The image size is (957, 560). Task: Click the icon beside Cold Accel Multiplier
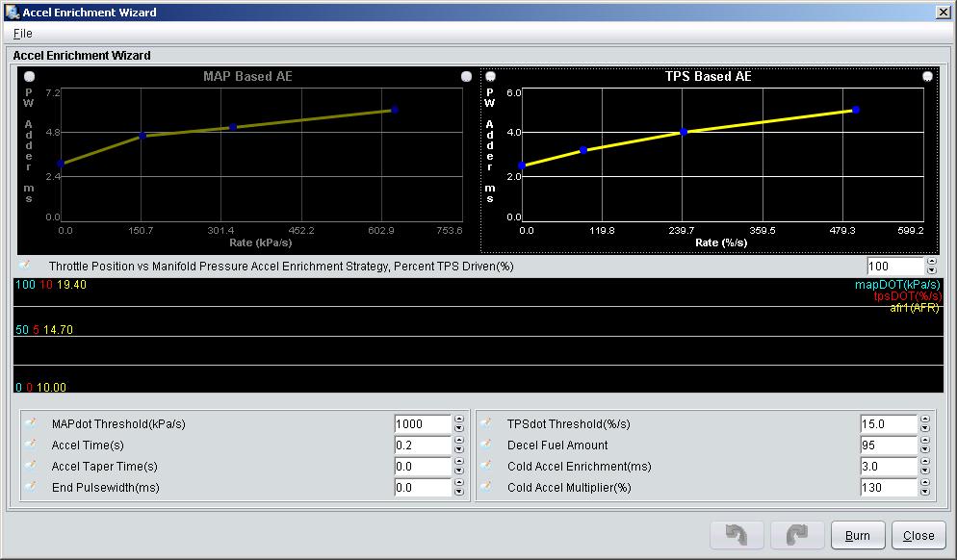486,487
